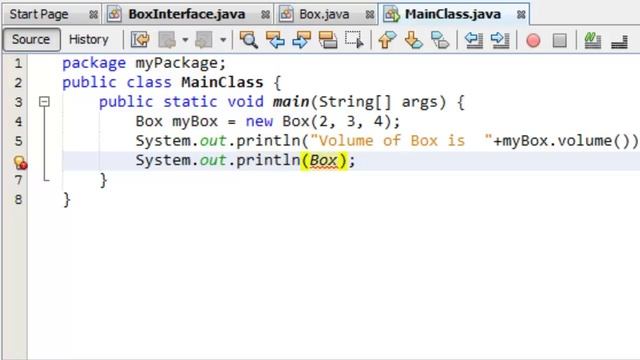Click the Forward navigation icon
The image size is (640, 360).
click(x=204, y=40)
